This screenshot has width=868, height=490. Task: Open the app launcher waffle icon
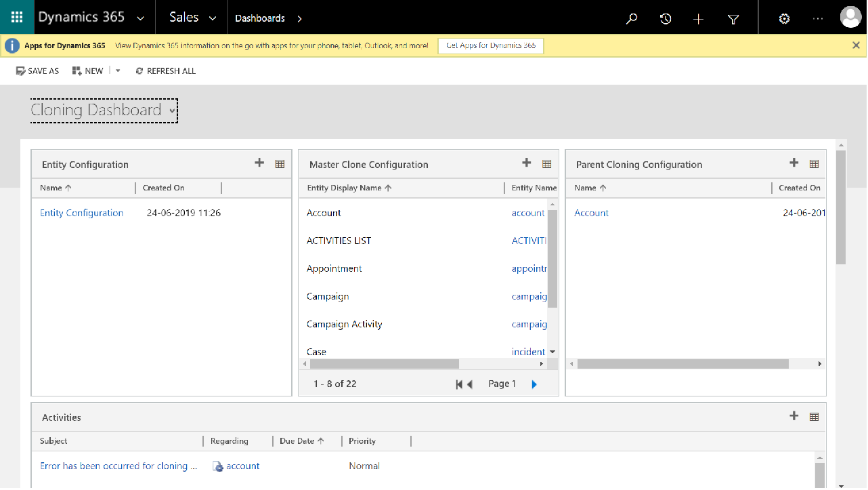coord(17,18)
